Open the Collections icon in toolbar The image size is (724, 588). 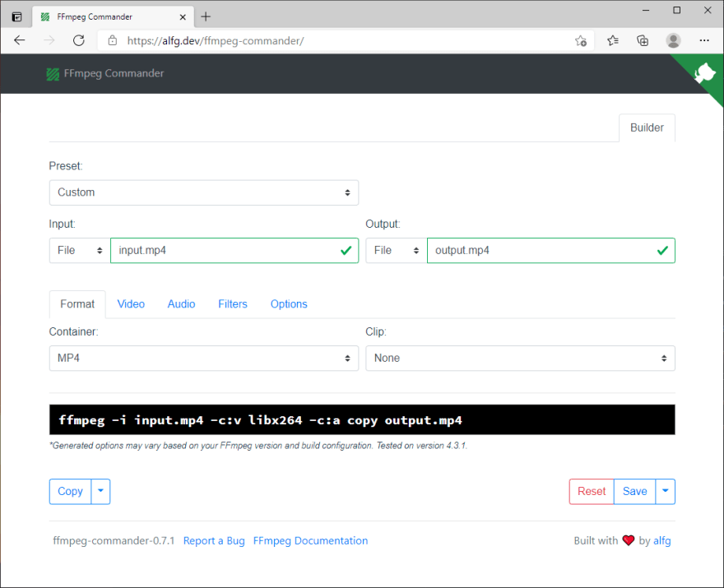coord(643,40)
